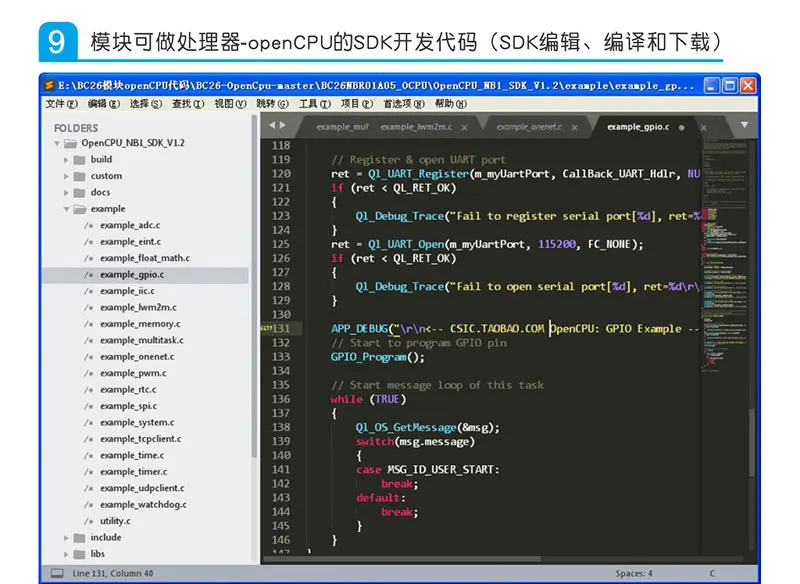Click the C syntax selector in status bar
Image resolution: width=800 pixels, height=584 pixels.
712,573
